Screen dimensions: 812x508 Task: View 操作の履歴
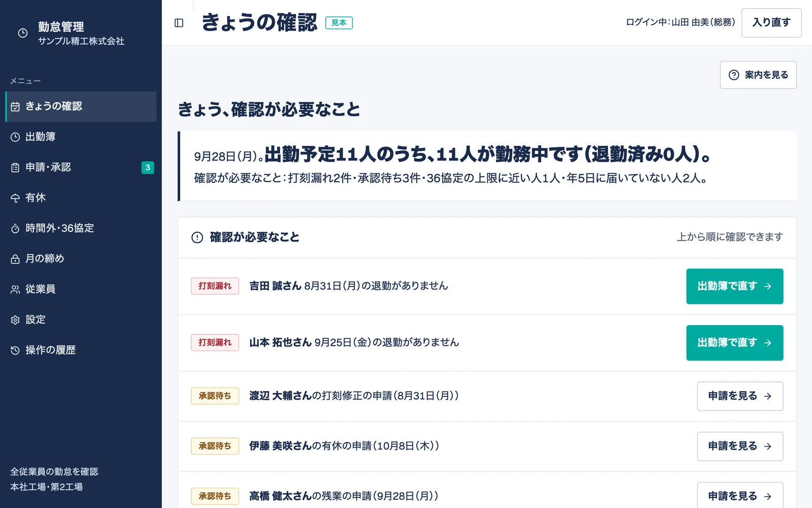point(81,351)
